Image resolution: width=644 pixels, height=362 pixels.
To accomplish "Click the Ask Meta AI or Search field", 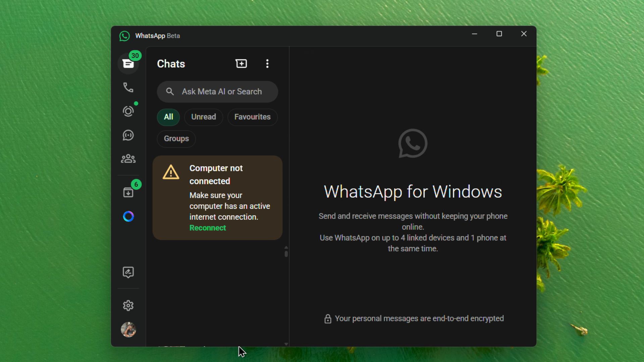I will [217, 92].
